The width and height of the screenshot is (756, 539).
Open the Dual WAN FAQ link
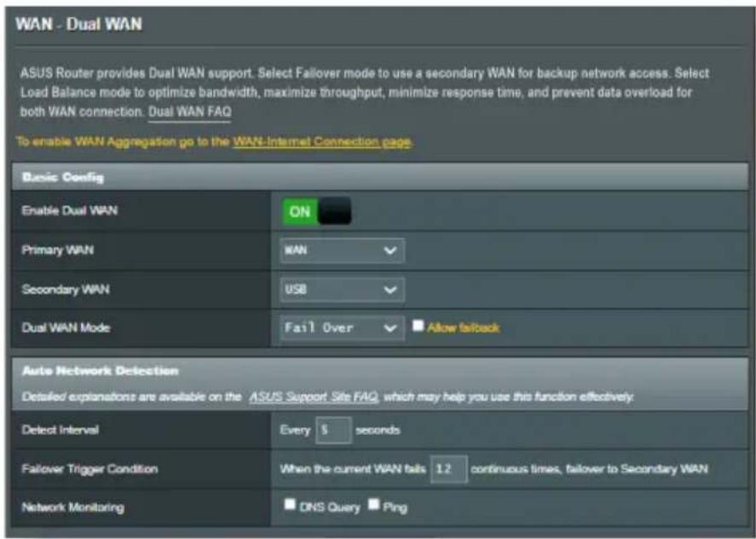point(189,112)
